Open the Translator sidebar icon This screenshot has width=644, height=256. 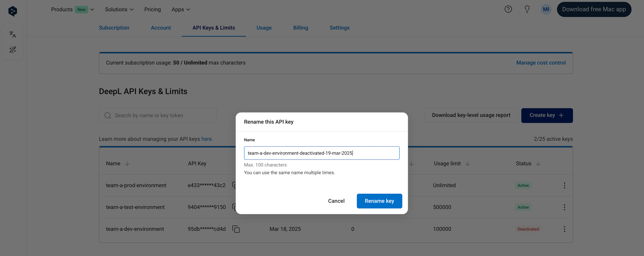click(x=12, y=34)
